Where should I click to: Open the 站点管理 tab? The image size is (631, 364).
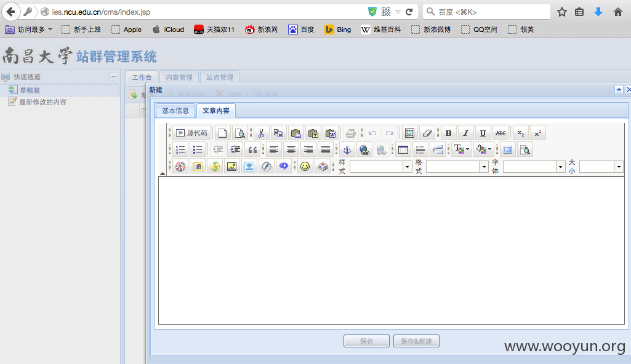(220, 77)
